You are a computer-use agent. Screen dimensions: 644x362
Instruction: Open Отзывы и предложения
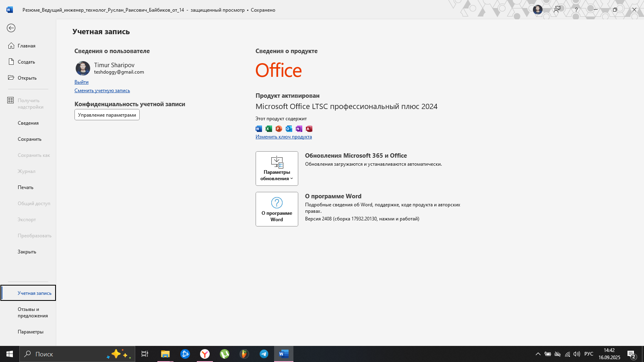pos(28,313)
